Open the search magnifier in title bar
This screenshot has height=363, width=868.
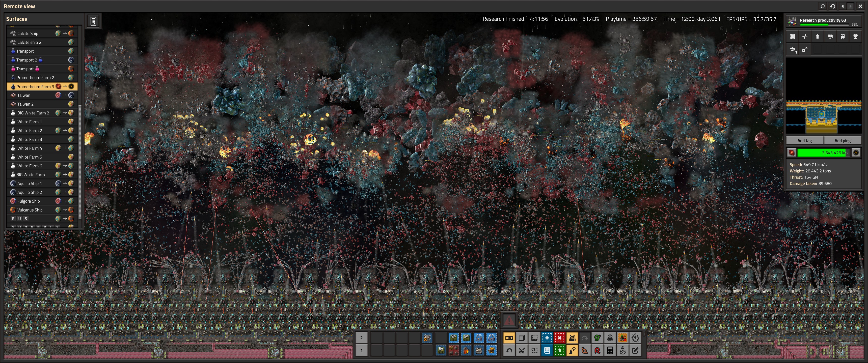coord(823,6)
